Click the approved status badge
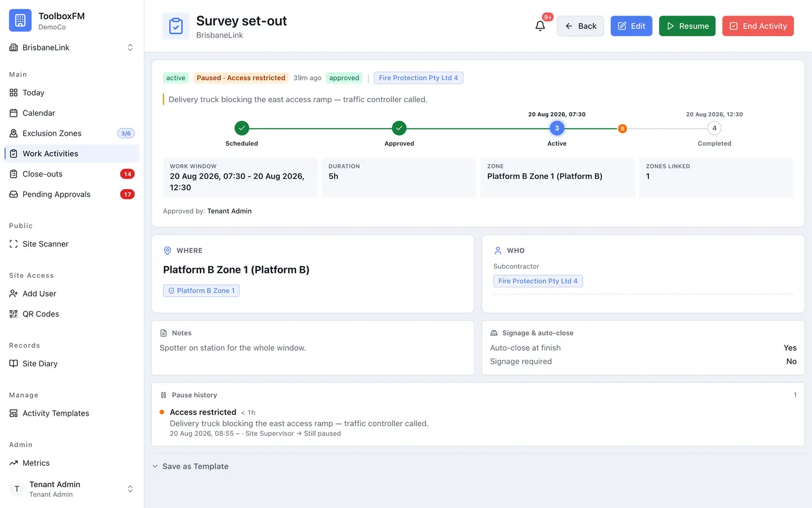This screenshot has height=508, width=812. click(345, 78)
